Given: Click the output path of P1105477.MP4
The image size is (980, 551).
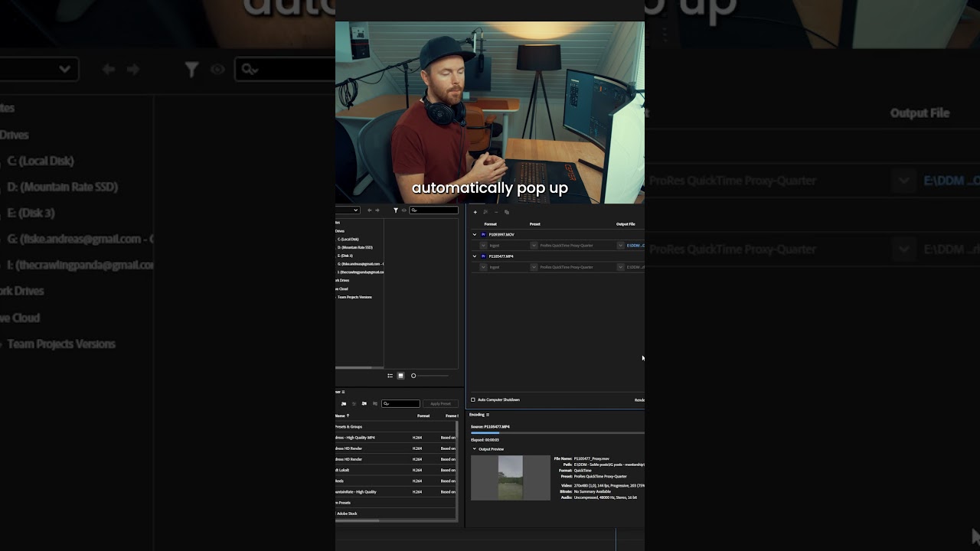Looking at the screenshot, I should click(x=635, y=267).
